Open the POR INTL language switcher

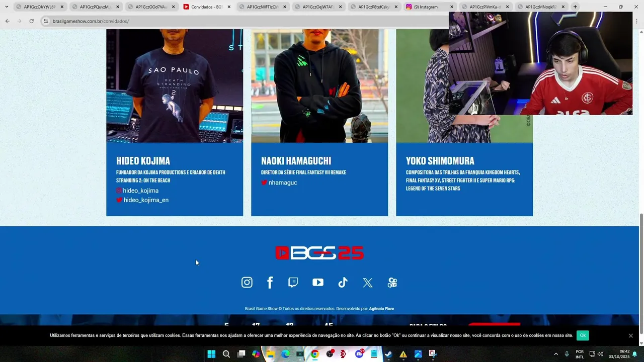(580, 354)
